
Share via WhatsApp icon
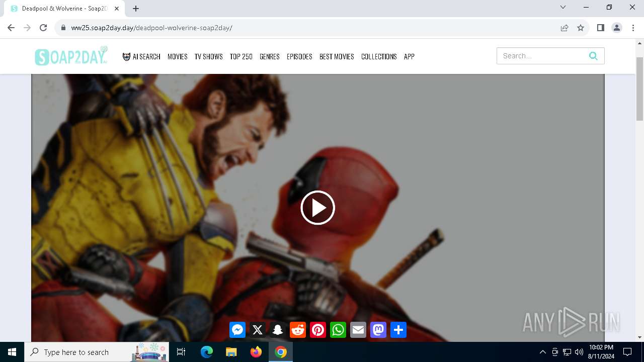pos(338,330)
